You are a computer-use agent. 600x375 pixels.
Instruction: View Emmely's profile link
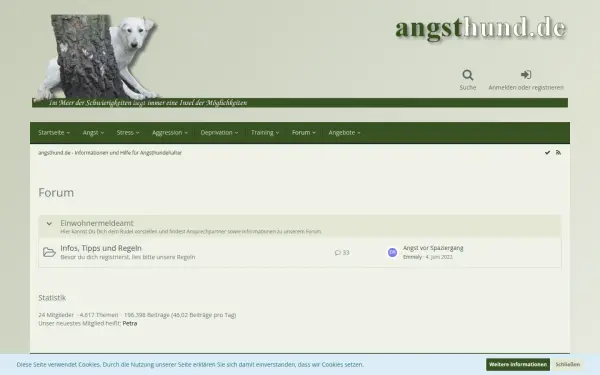412,257
